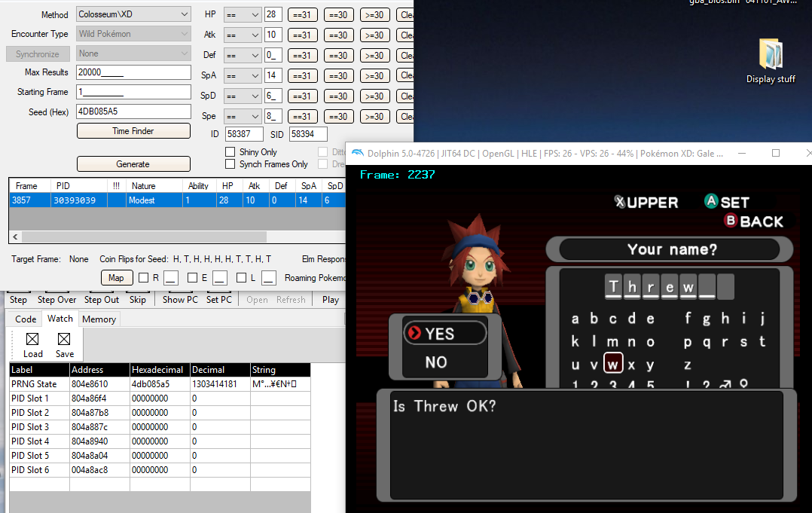Pick letter k on the name keyboard
This screenshot has width=812, height=513.
click(x=575, y=342)
